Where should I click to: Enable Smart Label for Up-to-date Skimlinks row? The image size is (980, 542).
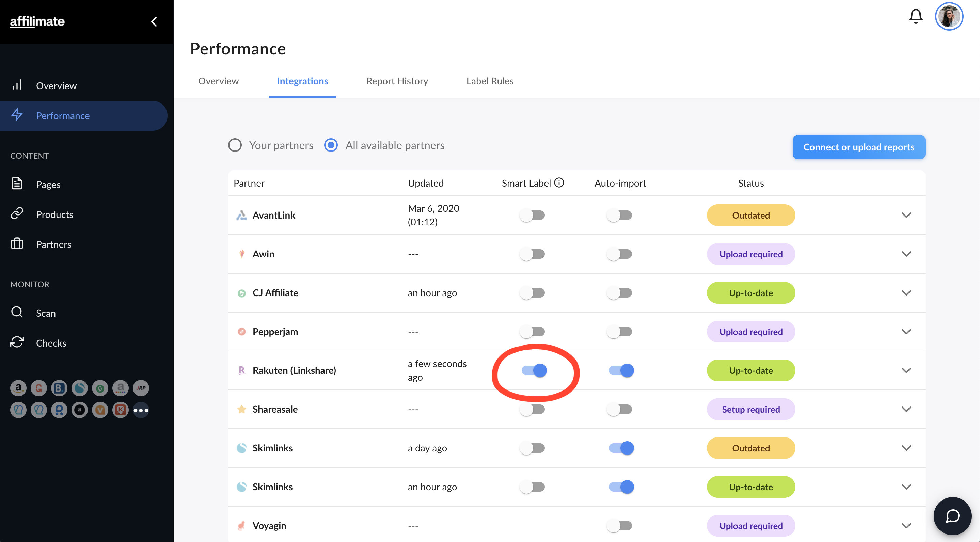(x=532, y=487)
